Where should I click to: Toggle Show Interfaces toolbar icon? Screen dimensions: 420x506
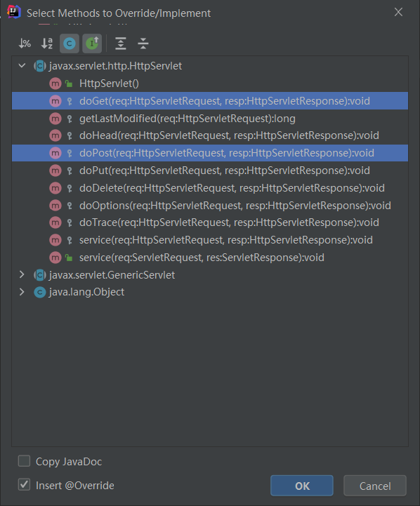point(92,44)
